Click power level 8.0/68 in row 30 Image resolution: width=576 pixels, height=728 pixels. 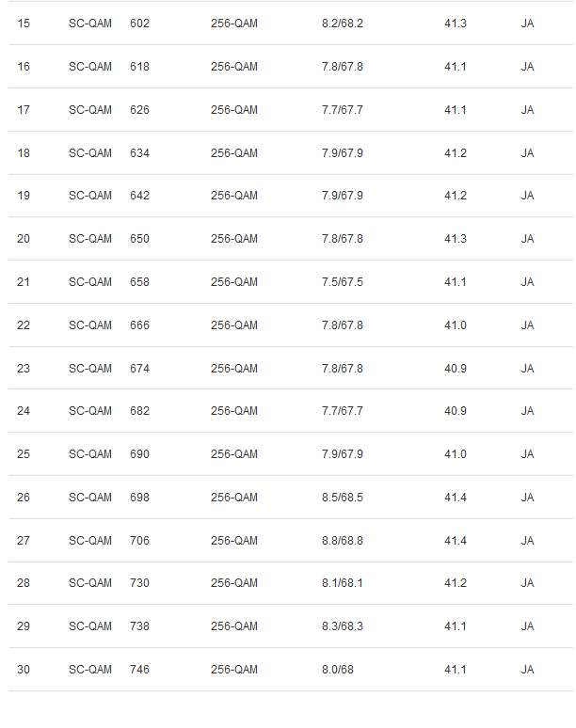coord(338,669)
